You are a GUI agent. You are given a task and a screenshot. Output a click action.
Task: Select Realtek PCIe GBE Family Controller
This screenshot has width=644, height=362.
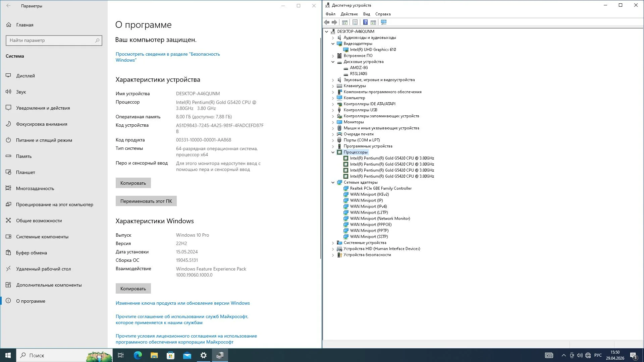coord(381,188)
